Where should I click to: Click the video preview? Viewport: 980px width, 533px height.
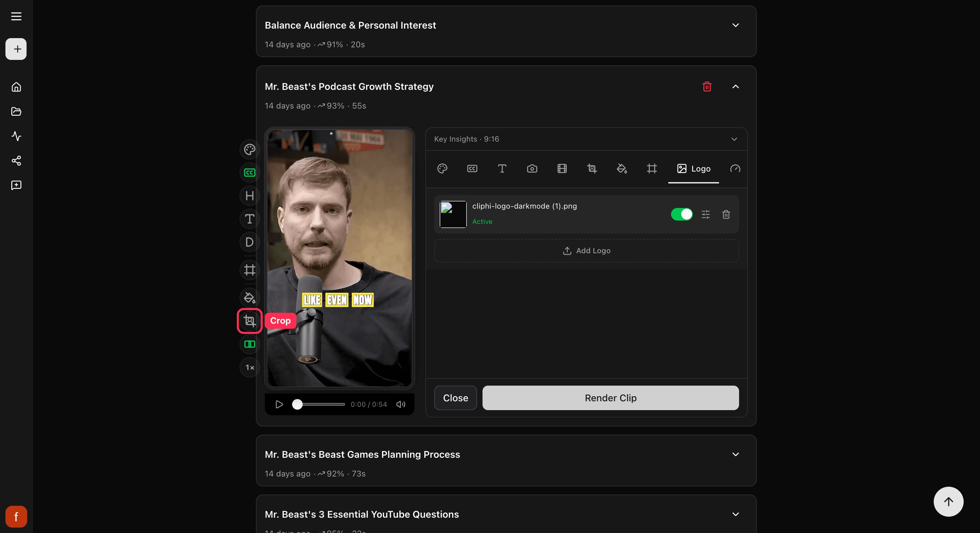point(339,258)
